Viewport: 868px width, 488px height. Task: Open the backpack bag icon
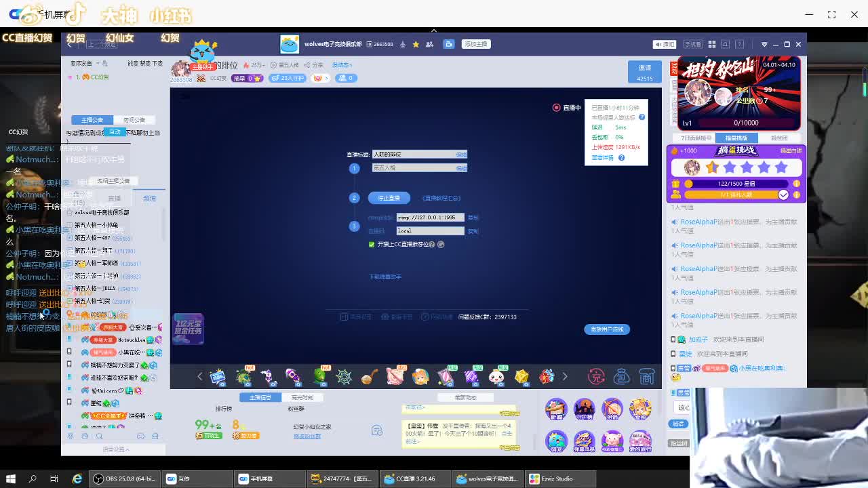(x=621, y=376)
